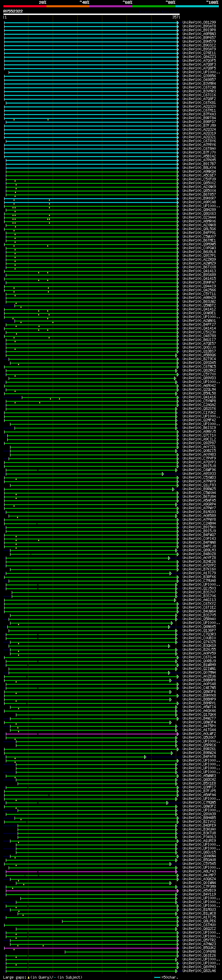Select the UniRef100_Q89VD3 label
Viewport: 222px width, 980px height.
[199, 378]
